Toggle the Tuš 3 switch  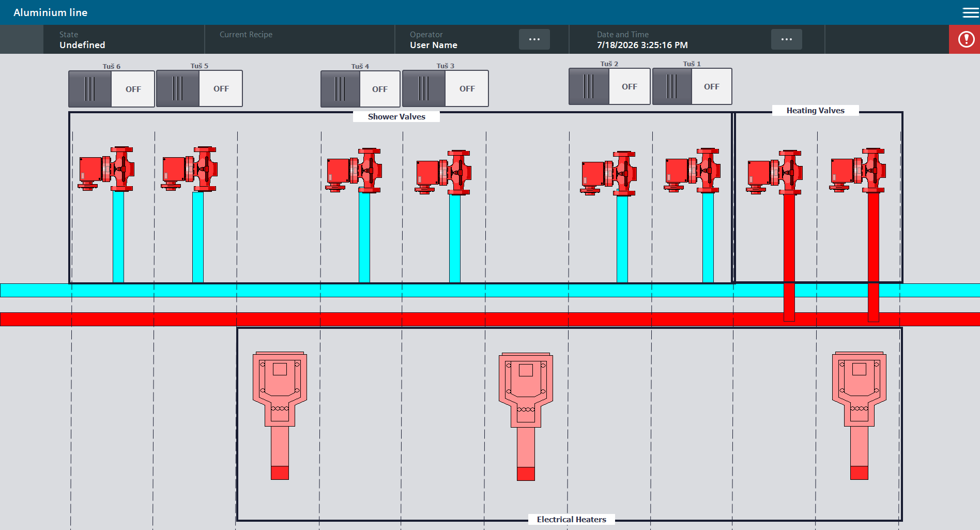[x=446, y=88]
